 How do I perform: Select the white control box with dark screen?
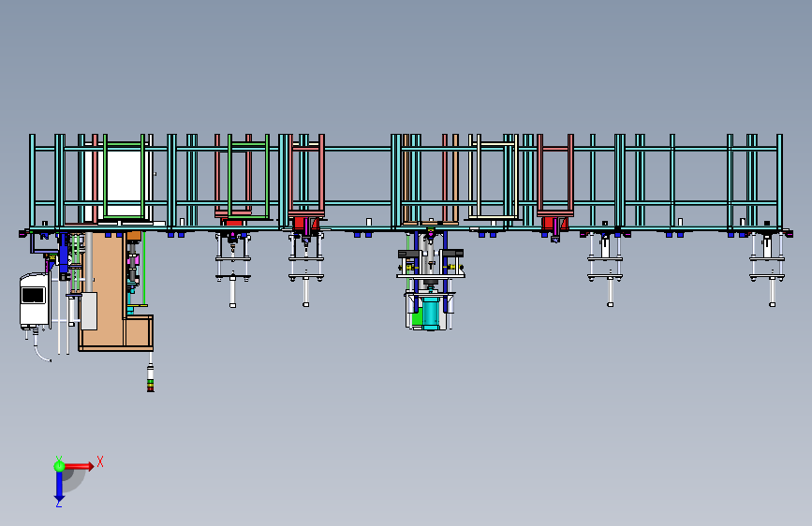click(34, 300)
